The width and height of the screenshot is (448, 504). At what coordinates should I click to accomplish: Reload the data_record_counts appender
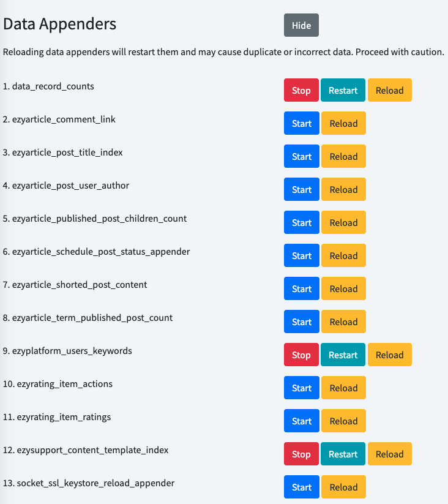click(389, 90)
